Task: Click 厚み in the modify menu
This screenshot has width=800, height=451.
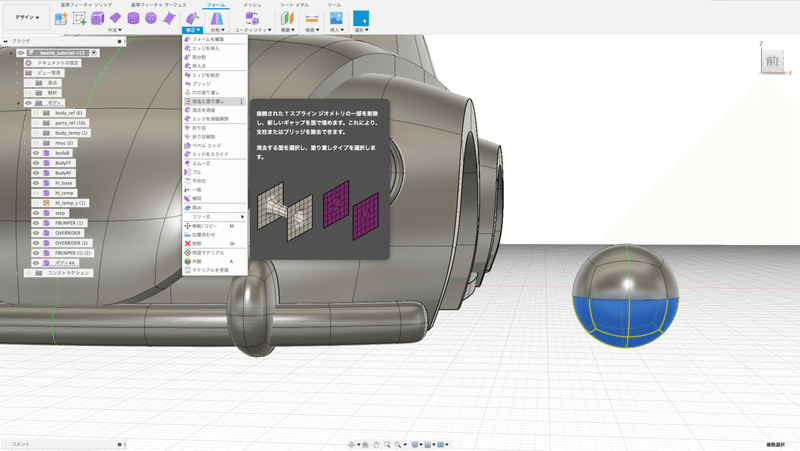Action: pos(197,207)
